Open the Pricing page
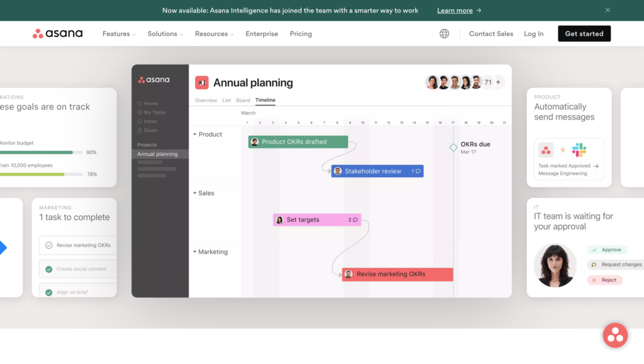This screenshot has height=364, width=644. tap(301, 34)
